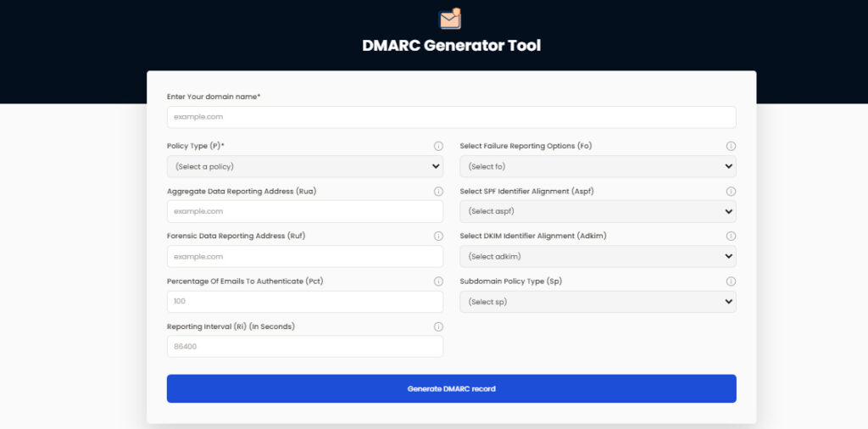Focus the domain name input field
Screen dimensions: 868x429
tap(452, 117)
